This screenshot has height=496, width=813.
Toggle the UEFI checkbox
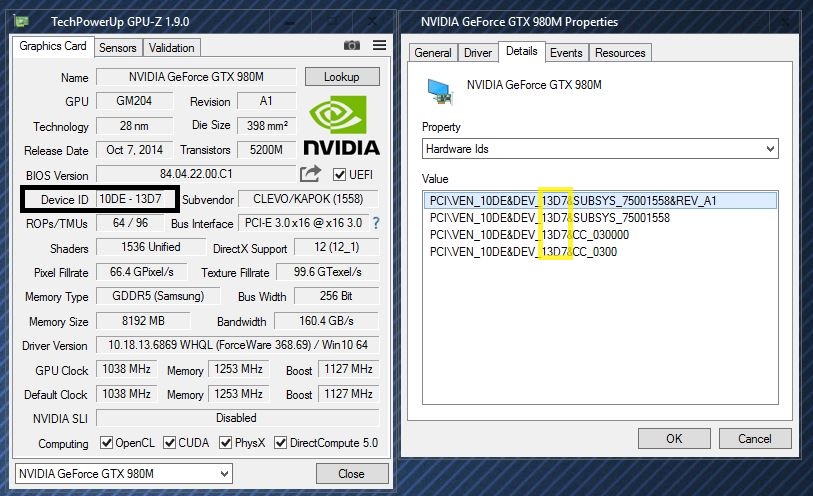click(340, 175)
